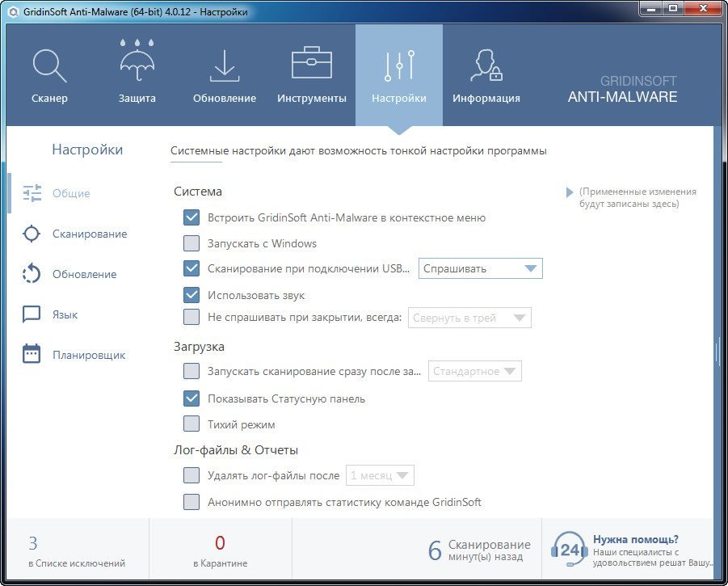Click the GridinSoft title bar app icon
The width and height of the screenshot is (728, 586).
[x=14, y=11]
